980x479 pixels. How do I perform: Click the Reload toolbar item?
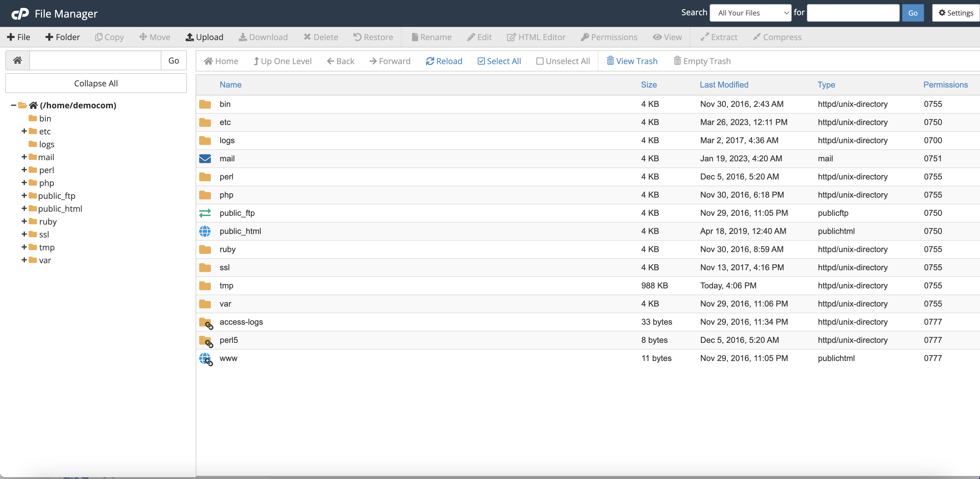(444, 61)
